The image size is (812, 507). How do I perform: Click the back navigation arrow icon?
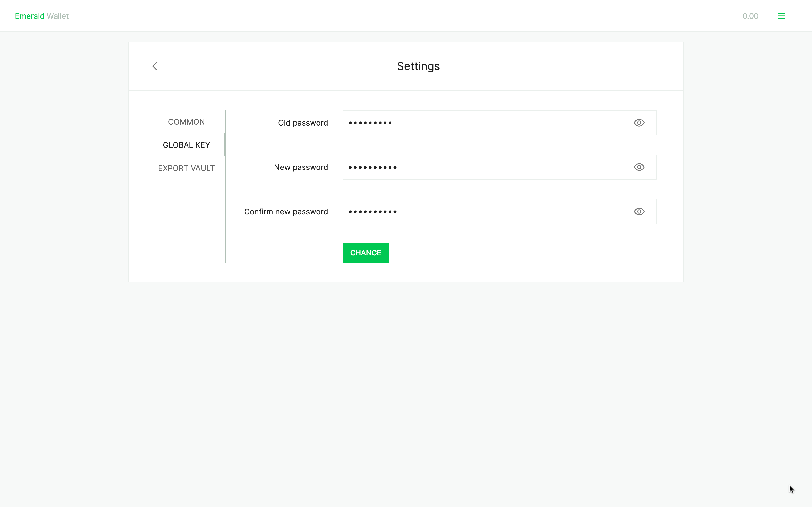[154, 66]
